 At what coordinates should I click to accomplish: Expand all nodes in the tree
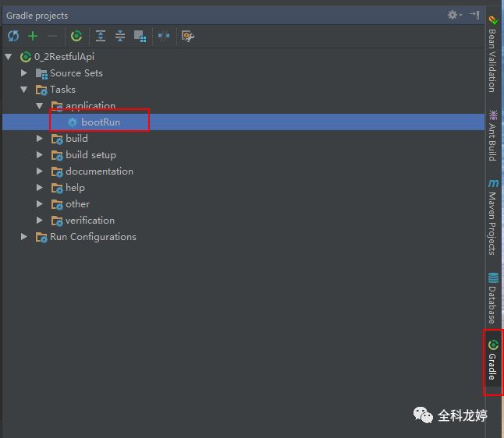(x=101, y=36)
